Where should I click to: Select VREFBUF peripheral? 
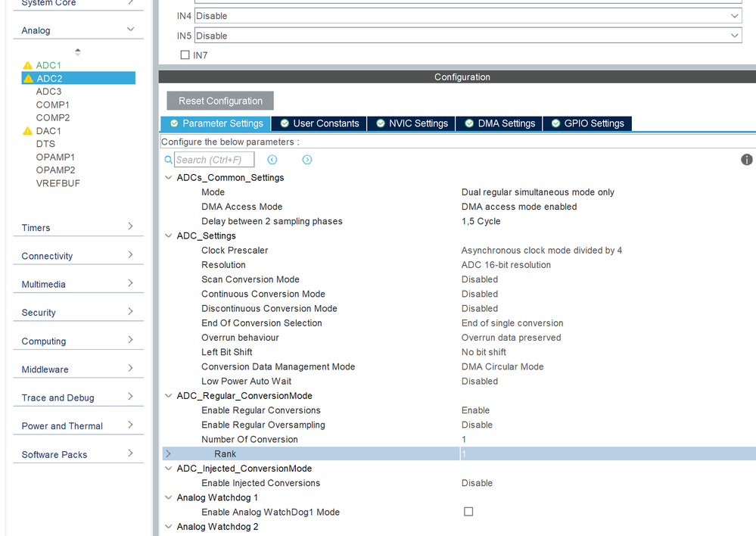(58, 183)
